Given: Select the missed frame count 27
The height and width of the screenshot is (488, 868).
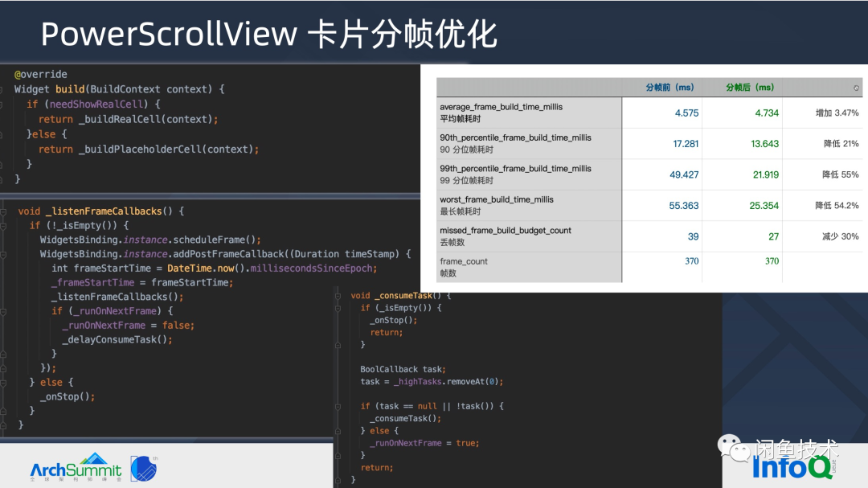Looking at the screenshot, I should 773,237.
